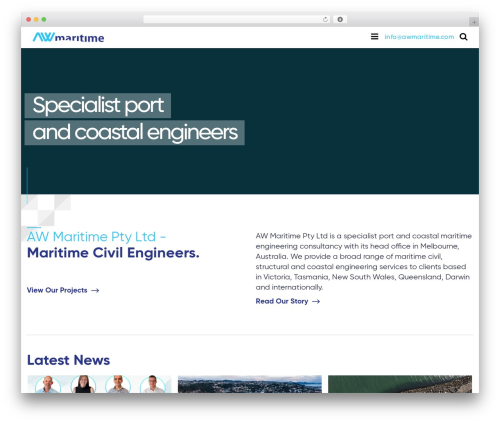Click the browser address bar
The width and height of the screenshot is (500, 423).
[x=237, y=19]
